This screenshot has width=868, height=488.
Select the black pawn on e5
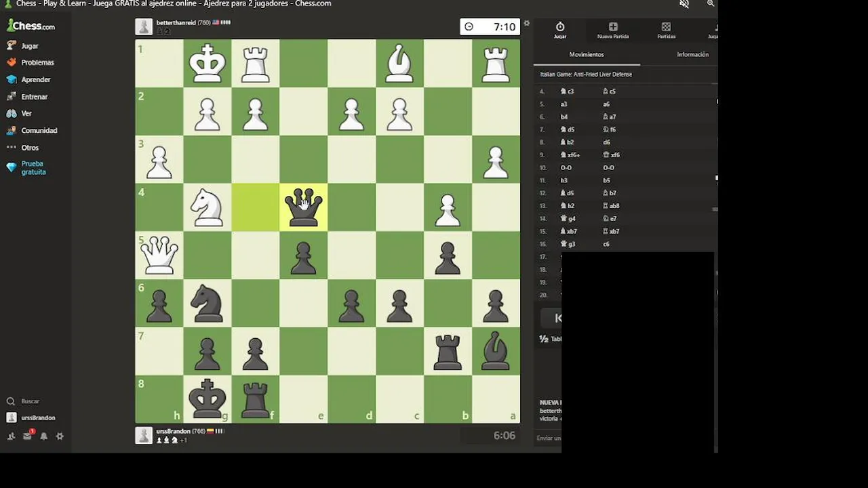pos(303,256)
